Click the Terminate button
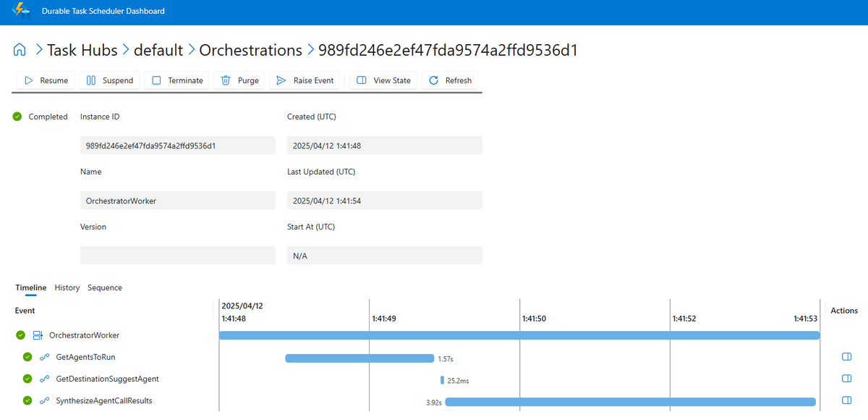The image size is (868, 420). point(177,80)
